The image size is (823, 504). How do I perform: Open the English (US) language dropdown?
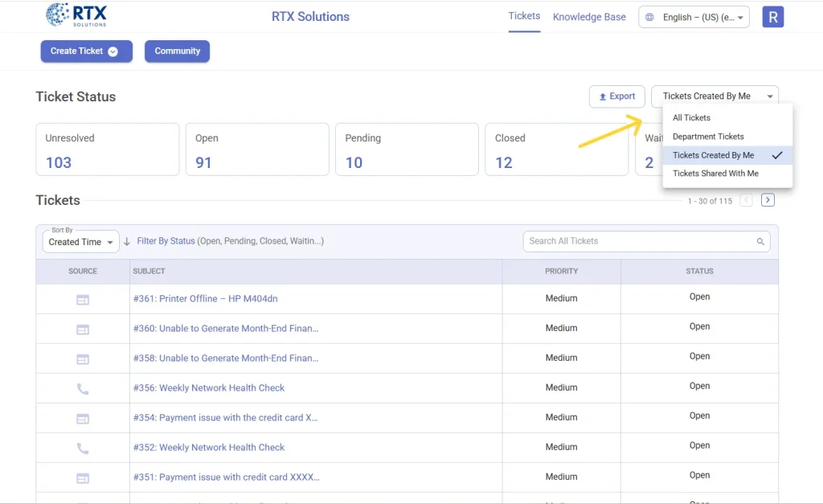point(693,17)
